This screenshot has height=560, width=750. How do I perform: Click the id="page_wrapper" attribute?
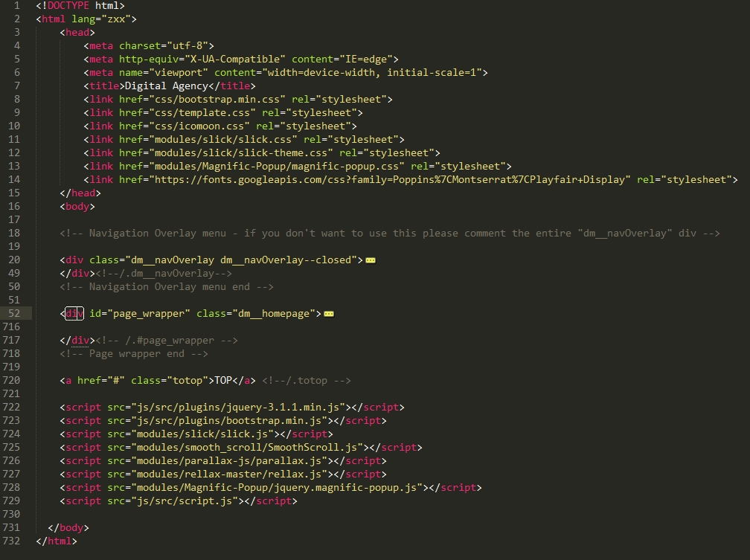tap(140, 314)
